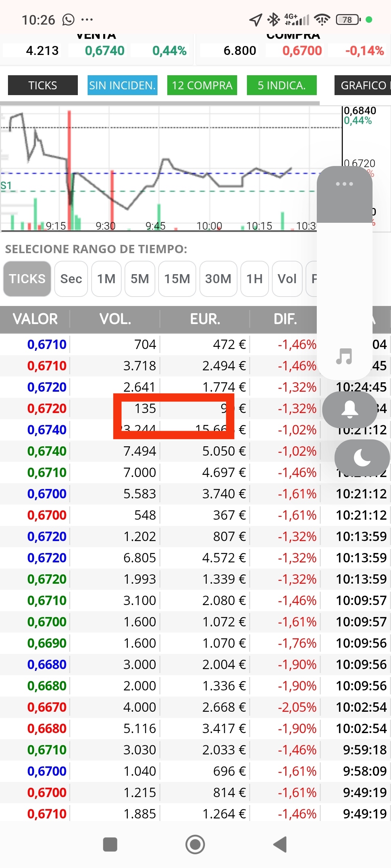Image resolution: width=391 pixels, height=868 pixels.
Task: Tap the Android home circle button
Action: click(x=195, y=845)
